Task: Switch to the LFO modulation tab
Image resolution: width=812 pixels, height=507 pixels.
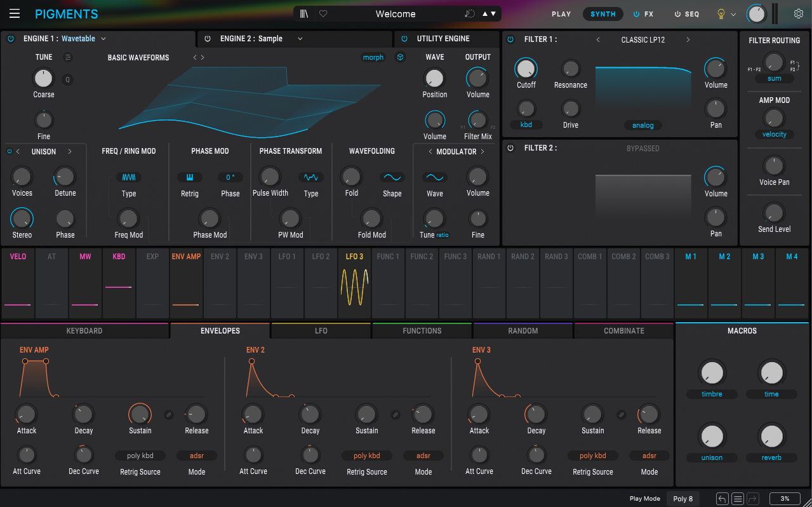Action: point(321,331)
